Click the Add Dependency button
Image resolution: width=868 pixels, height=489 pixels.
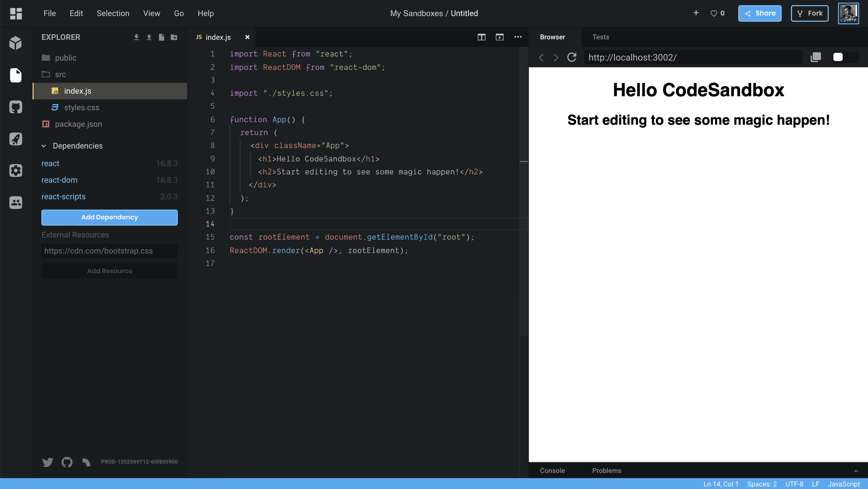click(109, 217)
